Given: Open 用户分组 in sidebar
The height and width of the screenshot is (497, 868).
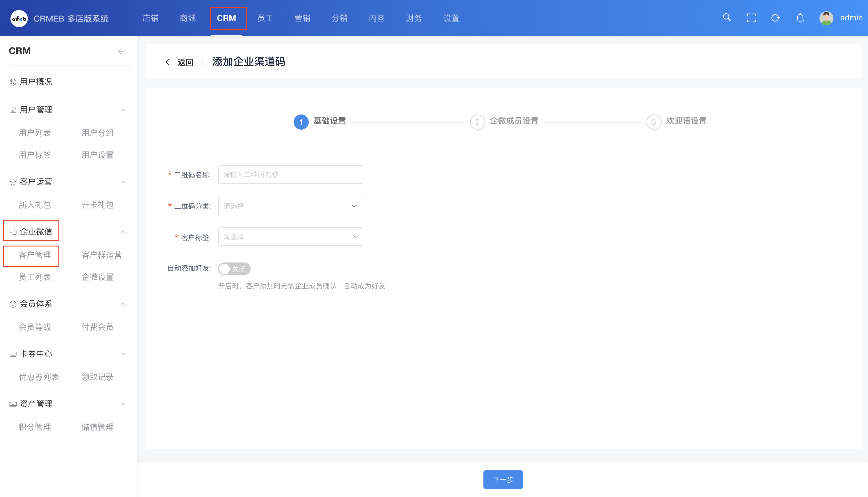Looking at the screenshot, I should click(x=98, y=133).
